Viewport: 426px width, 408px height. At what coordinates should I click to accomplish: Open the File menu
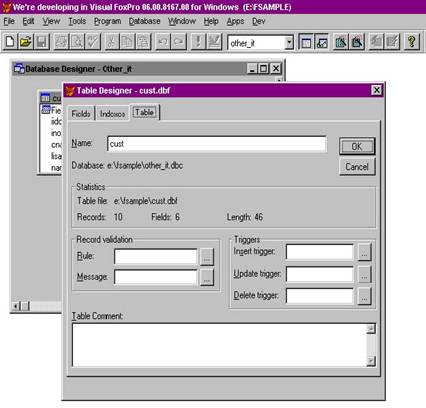pyautogui.click(x=9, y=21)
